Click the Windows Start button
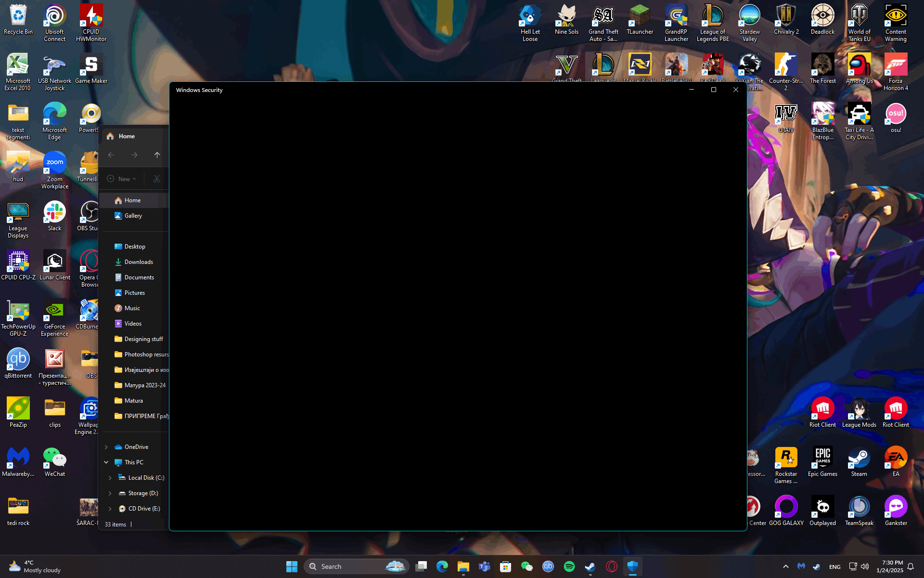The height and width of the screenshot is (578, 924). click(x=292, y=566)
